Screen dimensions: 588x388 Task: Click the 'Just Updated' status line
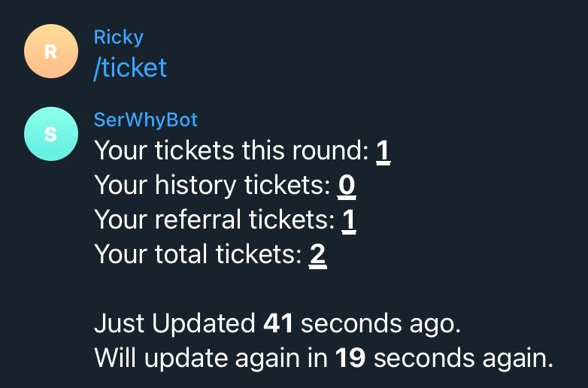coord(277,323)
